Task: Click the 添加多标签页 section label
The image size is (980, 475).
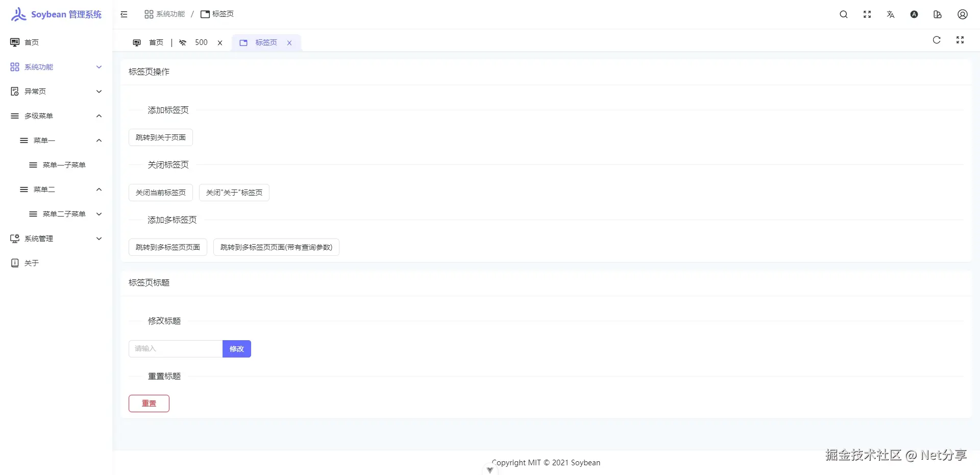Action: pos(173,220)
